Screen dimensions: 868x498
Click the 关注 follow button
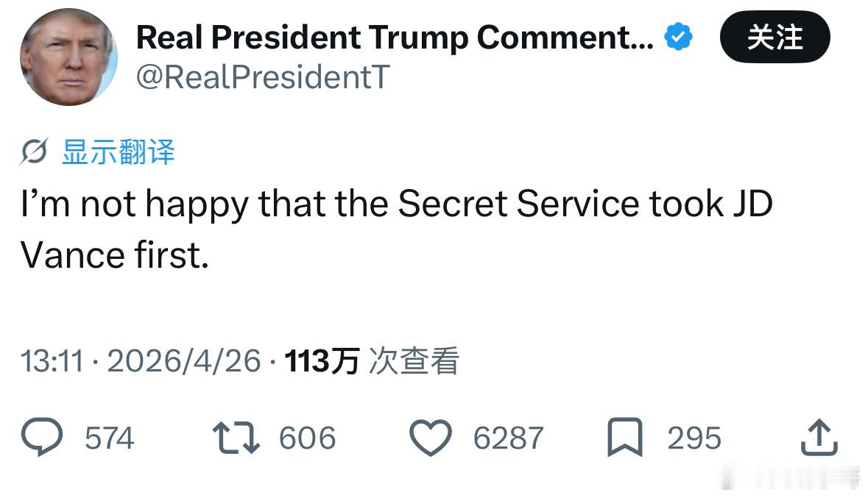click(x=775, y=38)
